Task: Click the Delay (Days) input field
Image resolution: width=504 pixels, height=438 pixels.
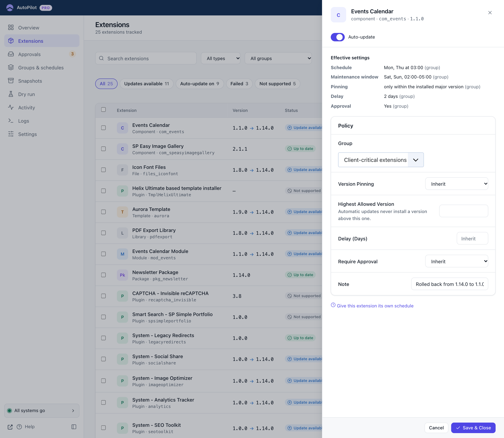Action: point(472,238)
